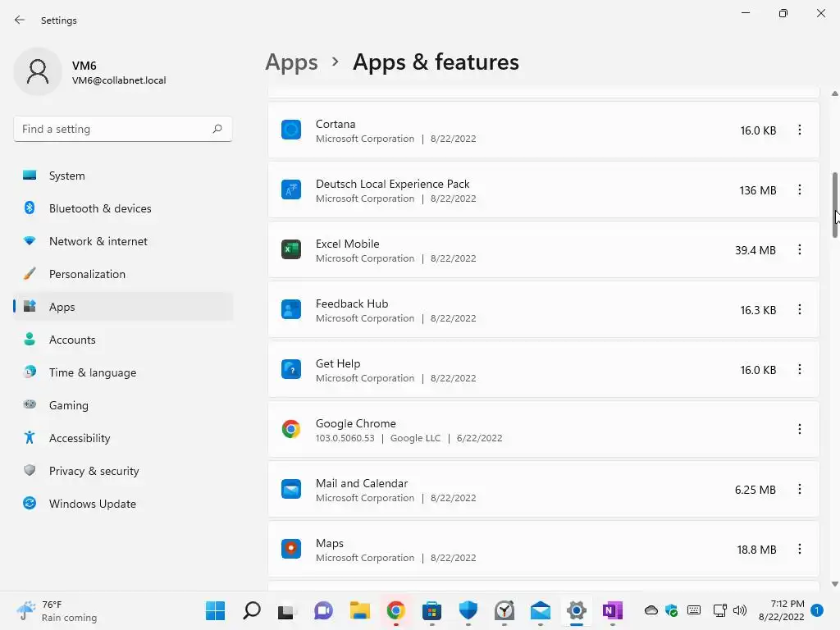Click the app list scrollbar thumb

tap(834, 204)
